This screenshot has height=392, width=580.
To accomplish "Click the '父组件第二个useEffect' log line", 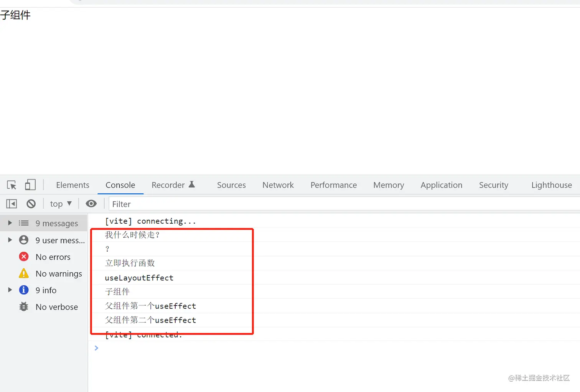I will click(334, 320).
